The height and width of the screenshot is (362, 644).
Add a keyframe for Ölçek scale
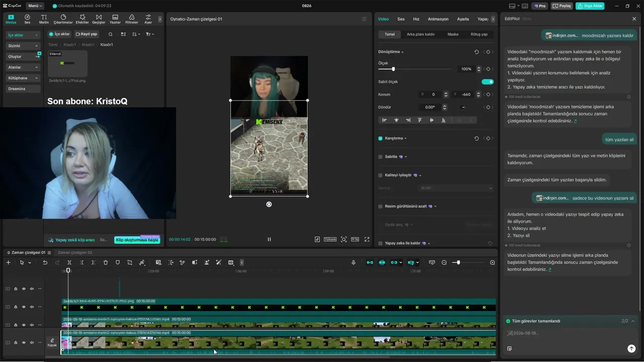[x=488, y=69]
